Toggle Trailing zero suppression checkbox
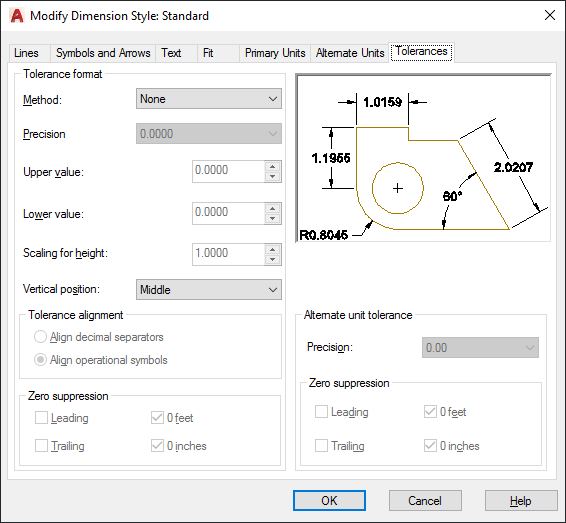Image resolution: width=566 pixels, height=523 pixels. (41, 446)
